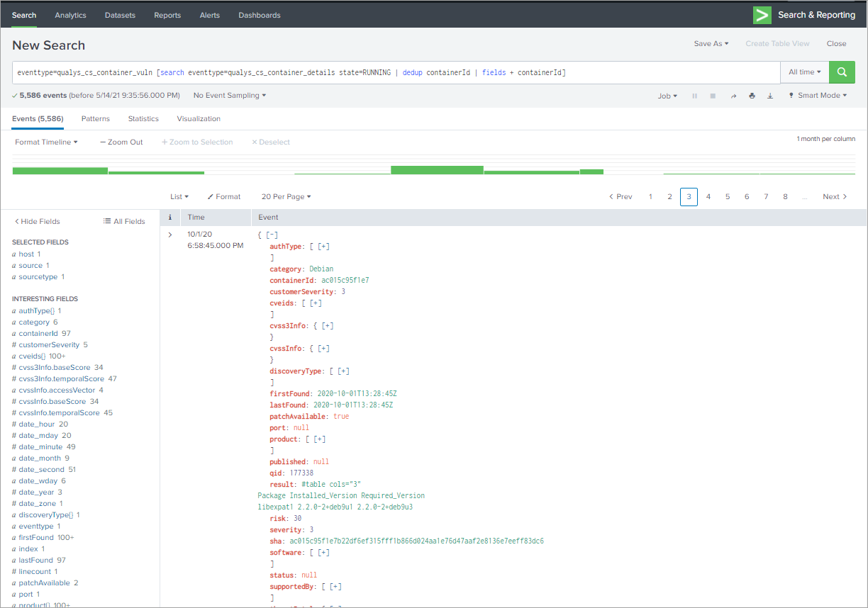Expand the event row arrow in the i column

pos(169,234)
